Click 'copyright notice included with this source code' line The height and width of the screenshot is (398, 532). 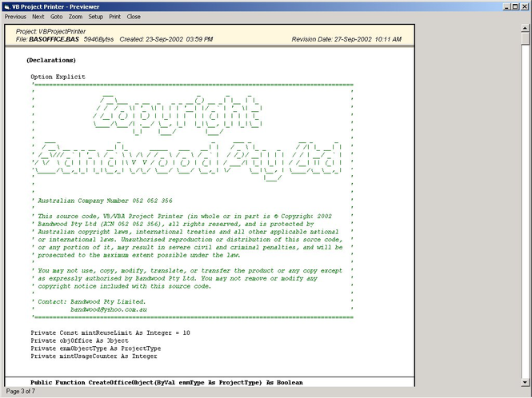coord(124,286)
